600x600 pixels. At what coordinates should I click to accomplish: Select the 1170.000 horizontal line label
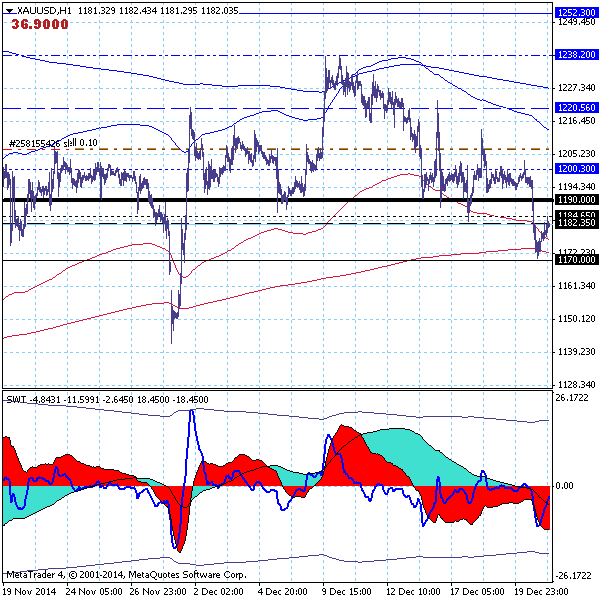pos(576,259)
